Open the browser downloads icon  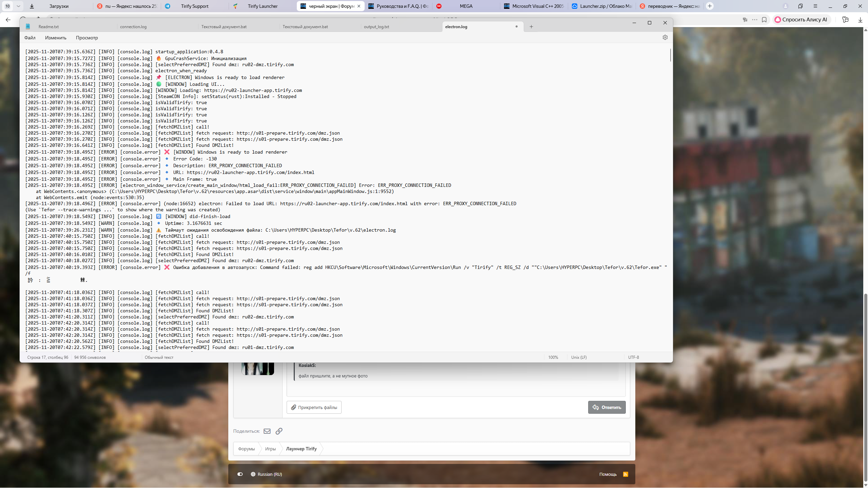pyautogui.click(x=860, y=20)
